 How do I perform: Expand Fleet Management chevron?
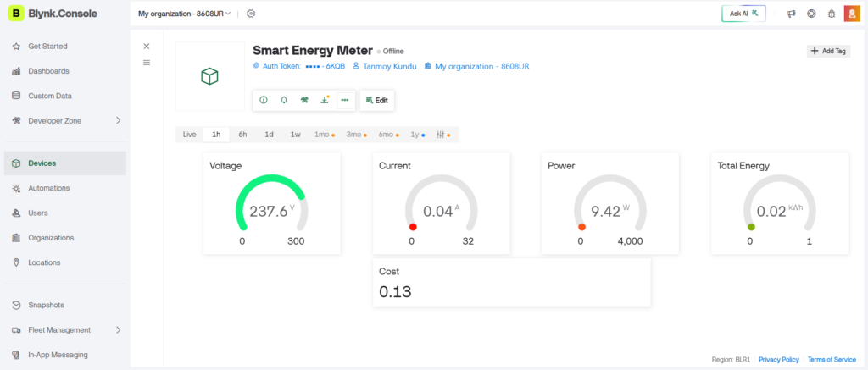pos(119,330)
